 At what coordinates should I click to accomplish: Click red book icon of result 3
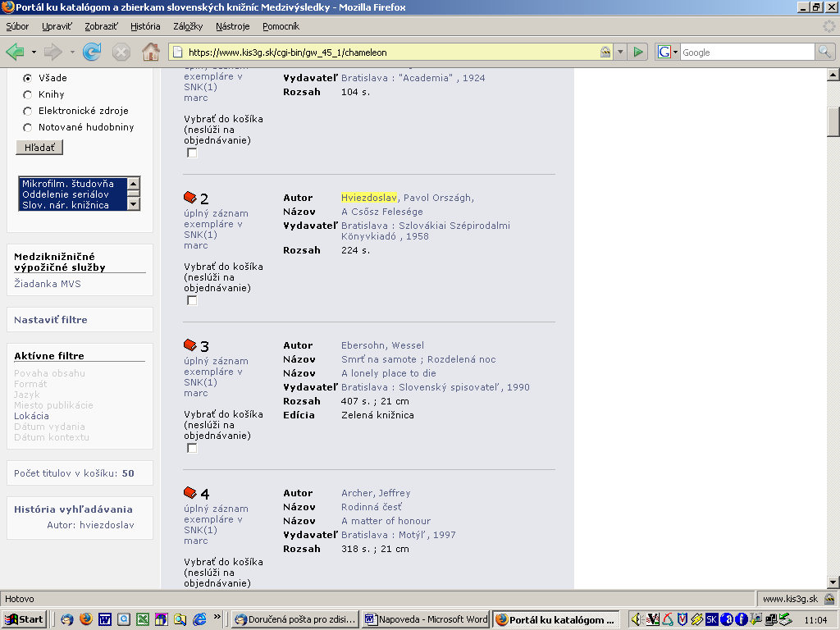click(x=190, y=345)
